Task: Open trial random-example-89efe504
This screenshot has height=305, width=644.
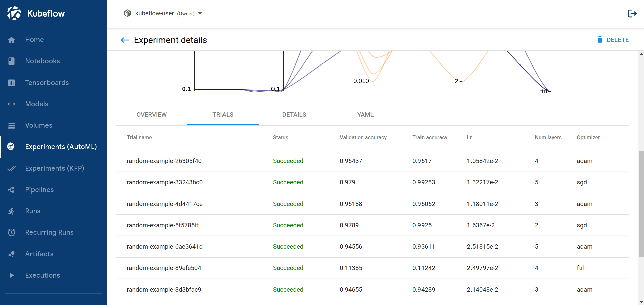Action: click(164, 268)
